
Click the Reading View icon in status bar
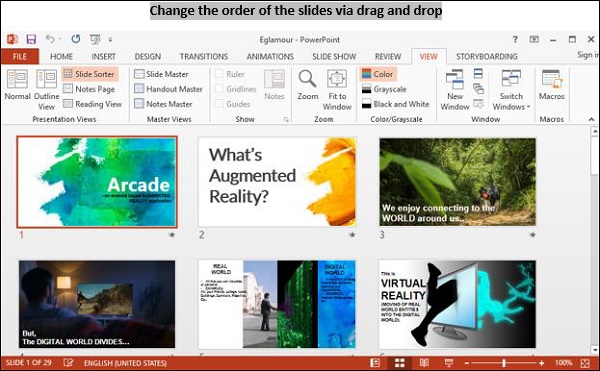click(x=424, y=363)
